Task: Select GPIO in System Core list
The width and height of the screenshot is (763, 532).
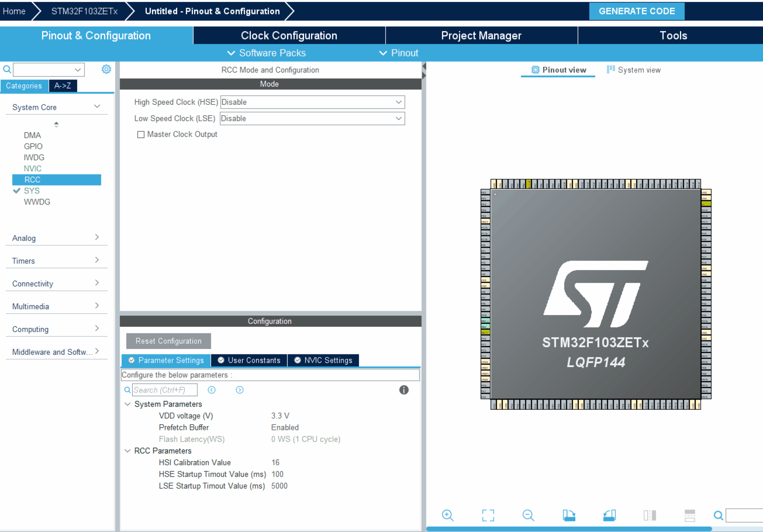Action: (33, 146)
